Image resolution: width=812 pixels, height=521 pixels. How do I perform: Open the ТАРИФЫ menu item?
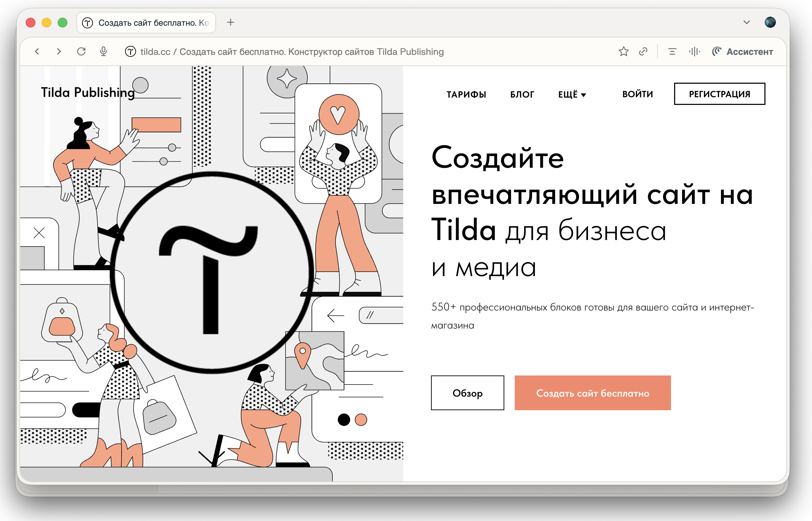[466, 94]
